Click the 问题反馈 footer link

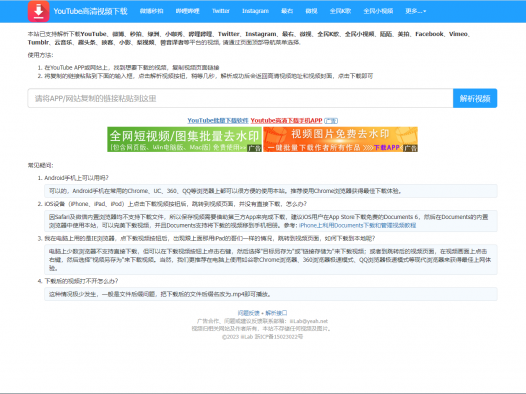[249, 313]
